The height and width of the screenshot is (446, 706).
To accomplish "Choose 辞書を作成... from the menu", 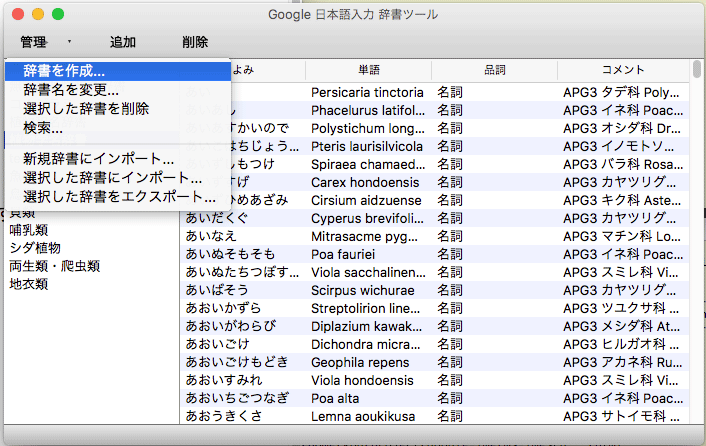I will pyautogui.click(x=118, y=71).
